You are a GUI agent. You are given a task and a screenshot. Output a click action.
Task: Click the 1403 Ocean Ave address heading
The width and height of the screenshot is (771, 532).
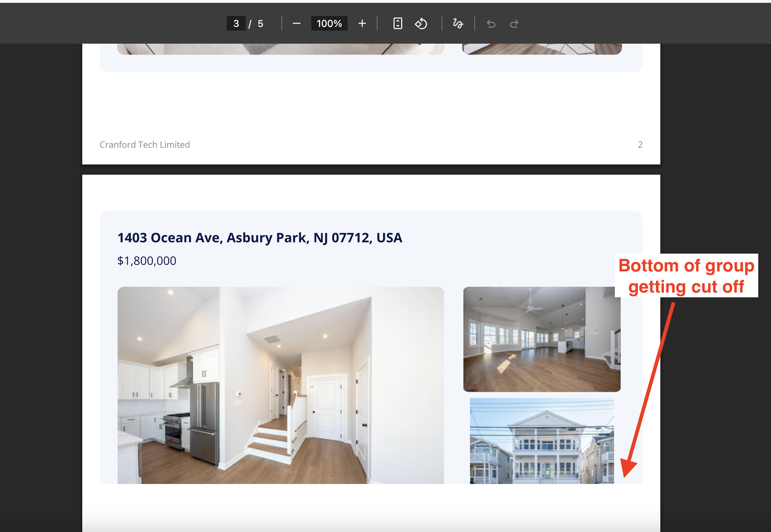260,238
